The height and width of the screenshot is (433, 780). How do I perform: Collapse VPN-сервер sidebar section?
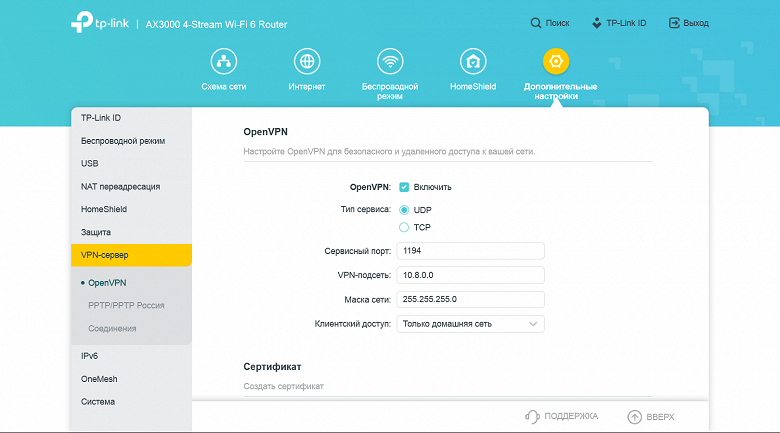131,255
